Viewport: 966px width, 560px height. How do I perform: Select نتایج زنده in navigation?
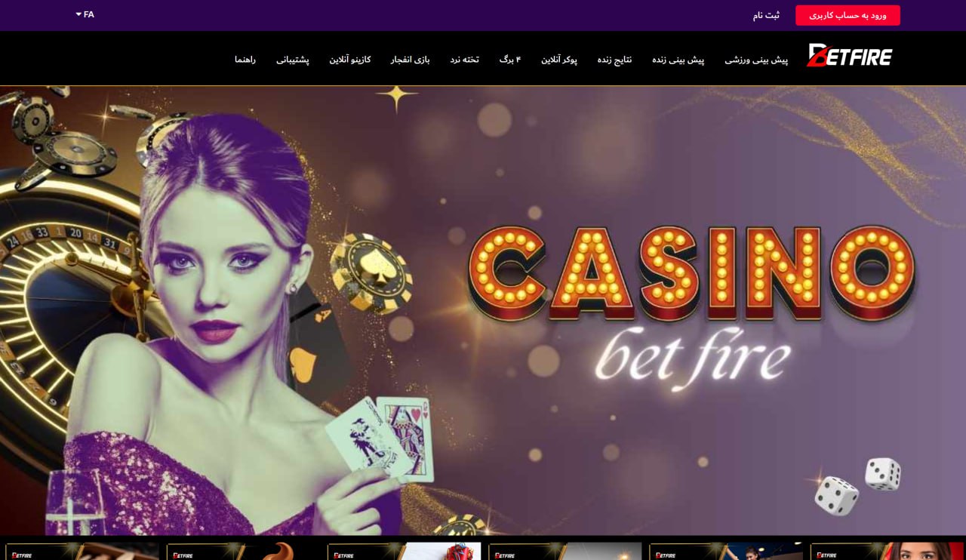[x=614, y=60]
